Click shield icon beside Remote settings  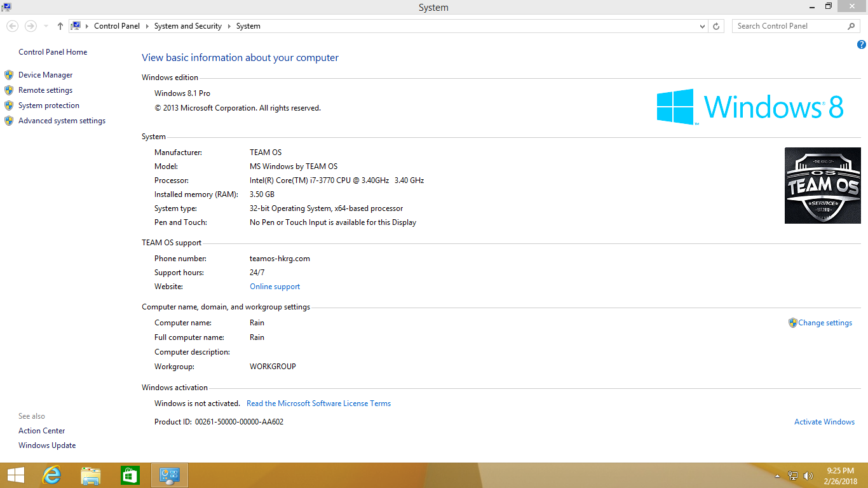(x=9, y=90)
